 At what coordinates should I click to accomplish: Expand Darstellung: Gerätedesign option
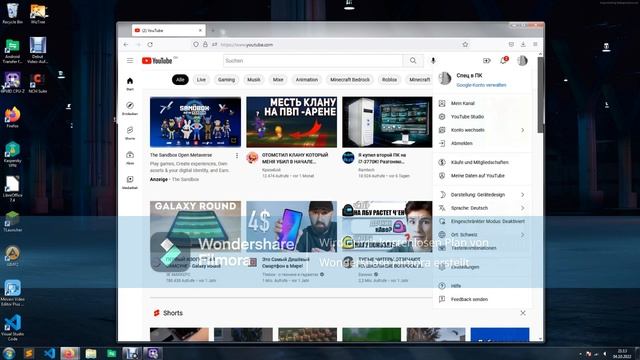482,195
